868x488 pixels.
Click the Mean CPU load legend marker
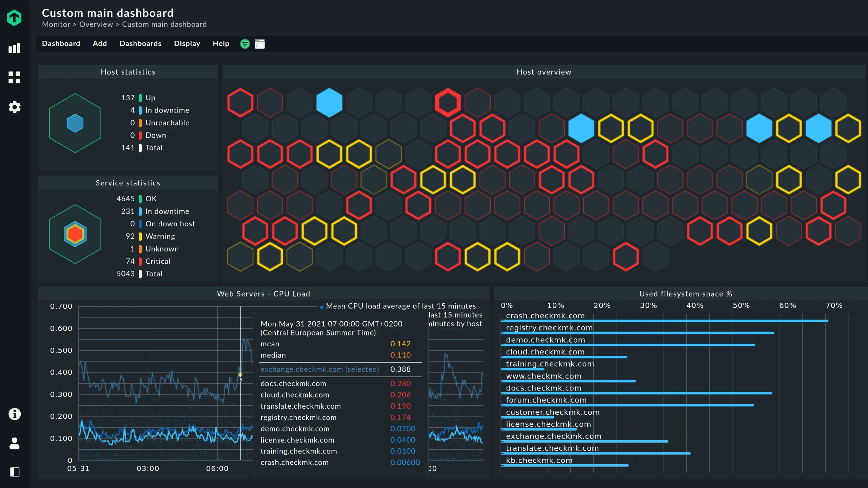pos(321,307)
